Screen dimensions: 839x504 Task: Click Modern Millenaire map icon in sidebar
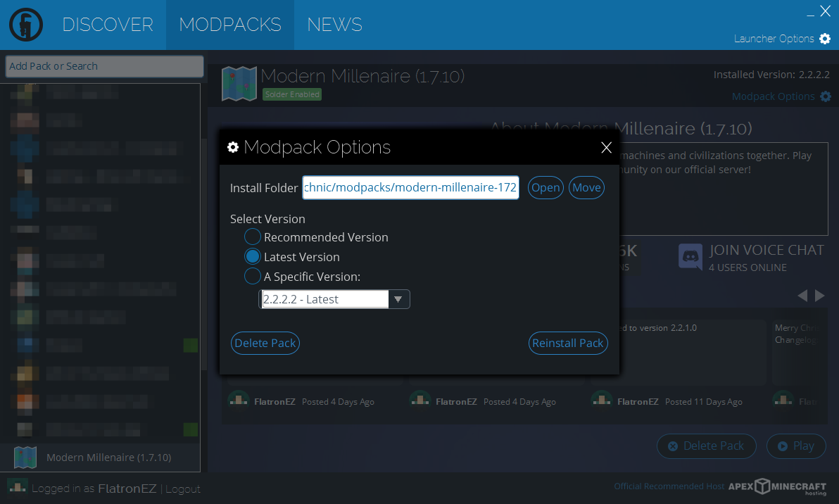[x=25, y=458]
